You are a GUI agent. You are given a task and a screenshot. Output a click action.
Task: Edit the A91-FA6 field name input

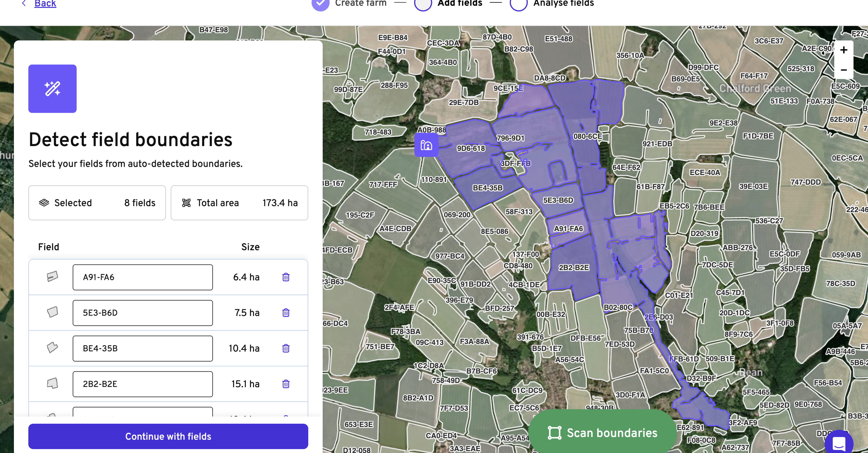[143, 277]
